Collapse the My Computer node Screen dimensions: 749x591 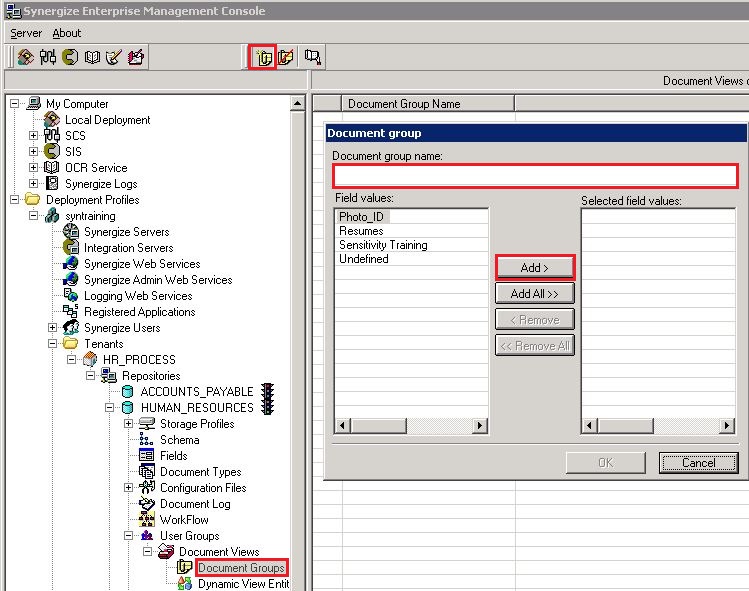(x=15, y=103)
